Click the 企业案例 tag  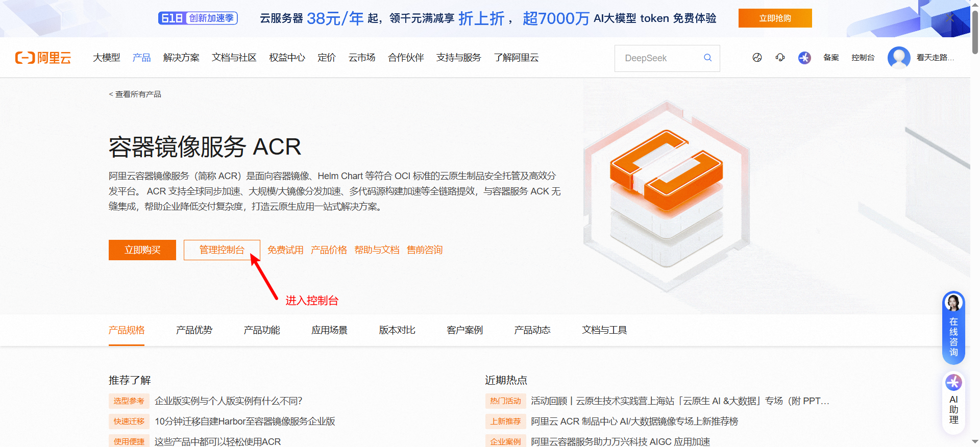pos(505,441)
